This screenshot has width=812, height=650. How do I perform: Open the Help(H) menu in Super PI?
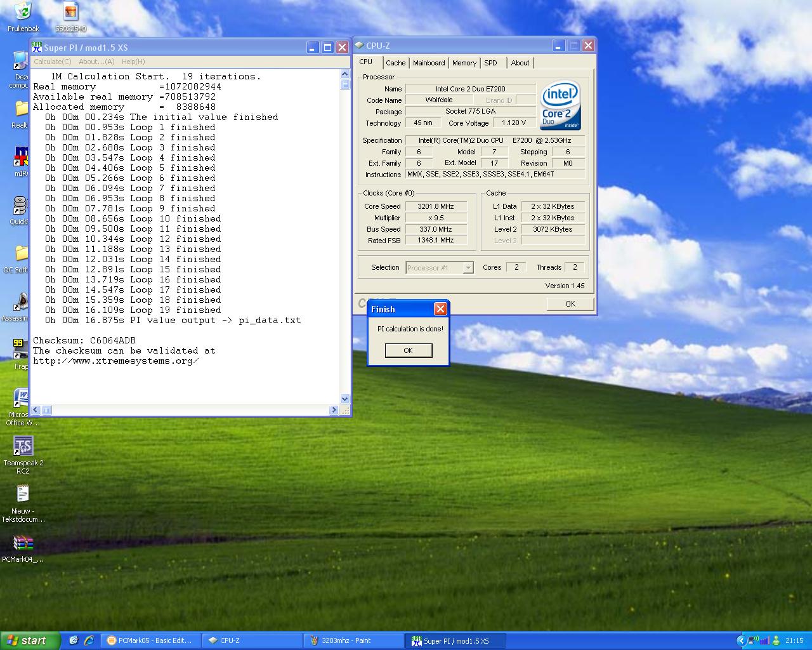click(x=133, y=62)
